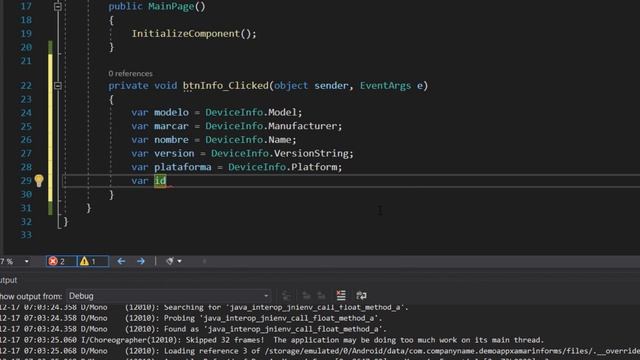Viewport: 640px width, 360px height.
Task: Click the Loading reference 3 output line
Action: pos(320,351)
